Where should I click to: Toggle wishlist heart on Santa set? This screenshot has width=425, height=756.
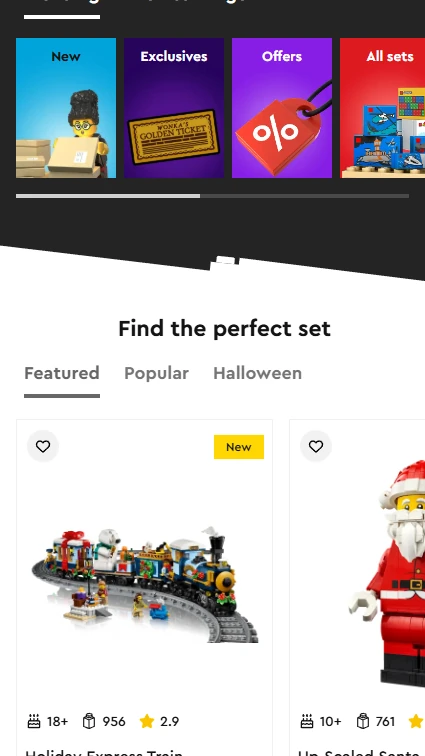[316, 446]
